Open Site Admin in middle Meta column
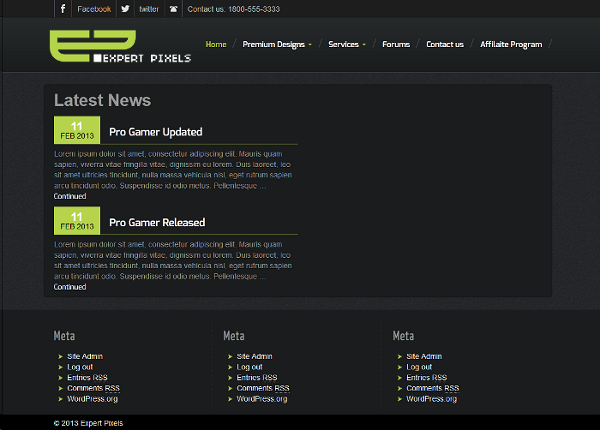600x430 pixels. [254, 356]
